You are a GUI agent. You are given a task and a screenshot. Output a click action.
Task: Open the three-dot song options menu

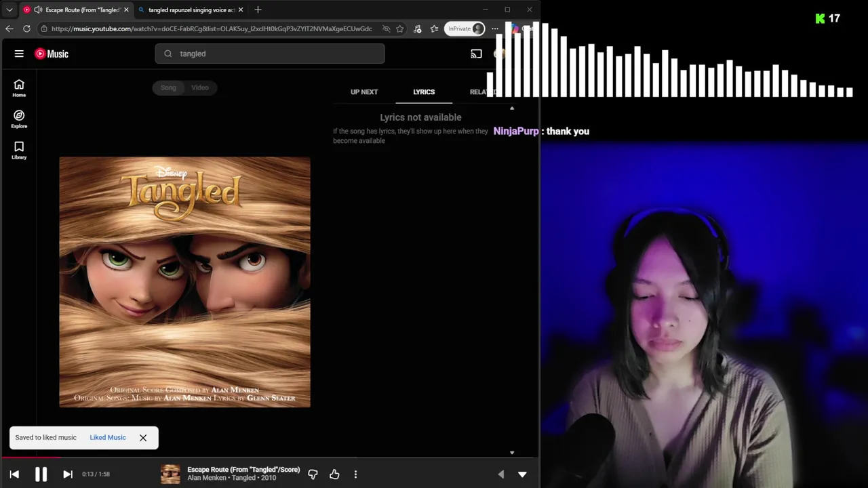pos(355,474)
